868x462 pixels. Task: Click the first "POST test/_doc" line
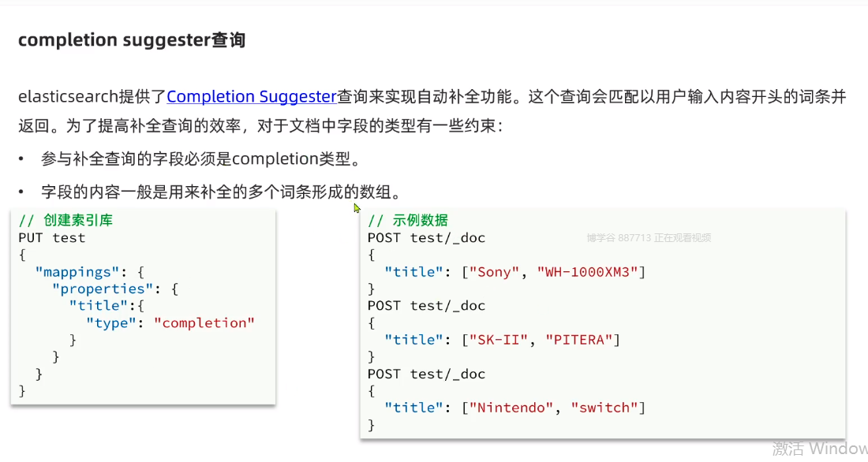coord(426,237)
